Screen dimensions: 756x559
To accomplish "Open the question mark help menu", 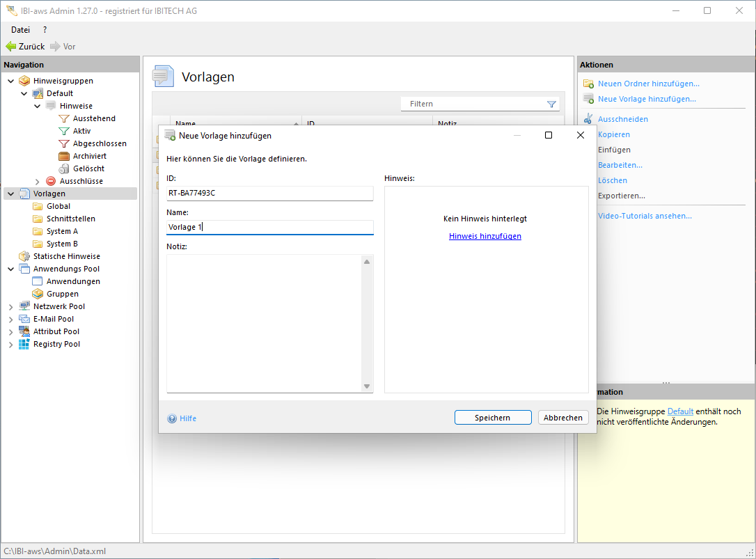I will point(45,30).
